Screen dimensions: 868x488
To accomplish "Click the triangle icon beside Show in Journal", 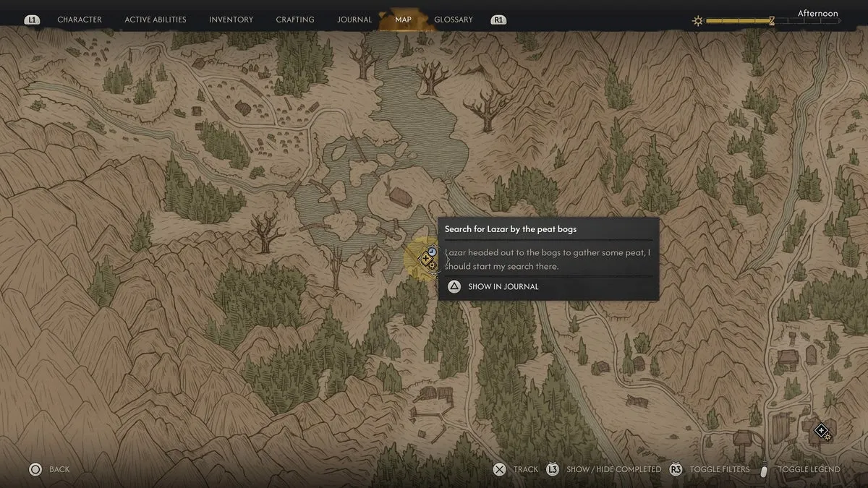I will pyautogui.click(x=454, y=286).
